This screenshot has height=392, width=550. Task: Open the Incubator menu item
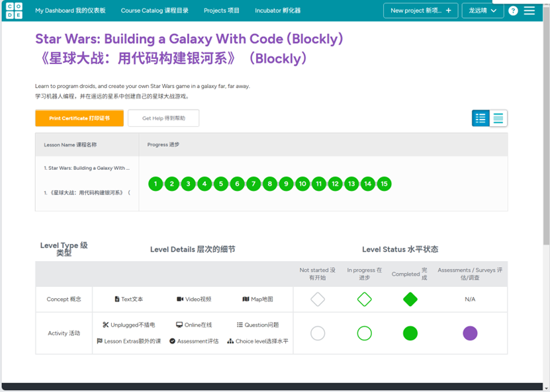[x=278, y=11]
